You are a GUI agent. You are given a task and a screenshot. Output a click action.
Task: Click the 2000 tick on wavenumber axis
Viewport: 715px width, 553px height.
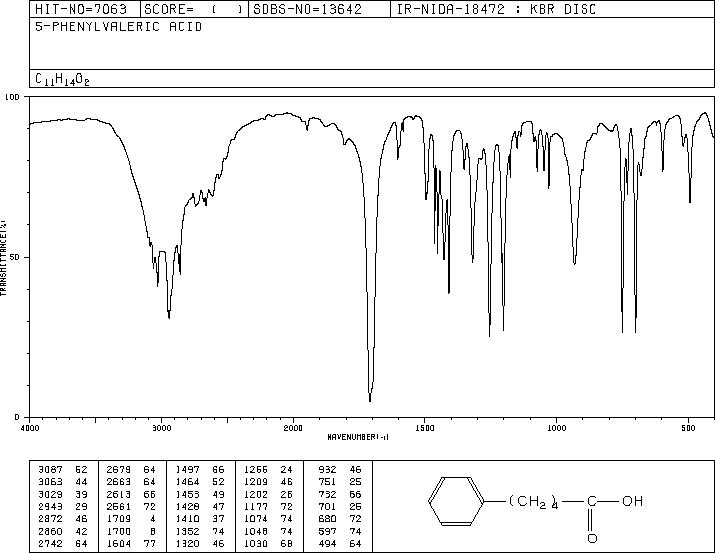click(293, 428)
